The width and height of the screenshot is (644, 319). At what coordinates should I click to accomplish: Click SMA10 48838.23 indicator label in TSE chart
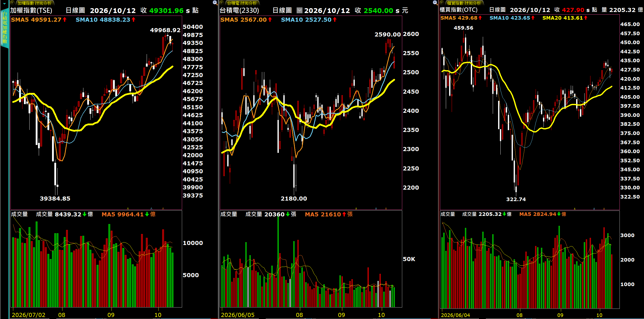tap(103, 20)
